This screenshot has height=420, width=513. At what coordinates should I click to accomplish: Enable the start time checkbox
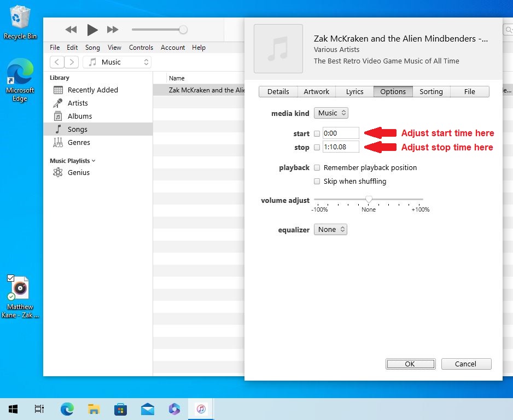(317, 133)
